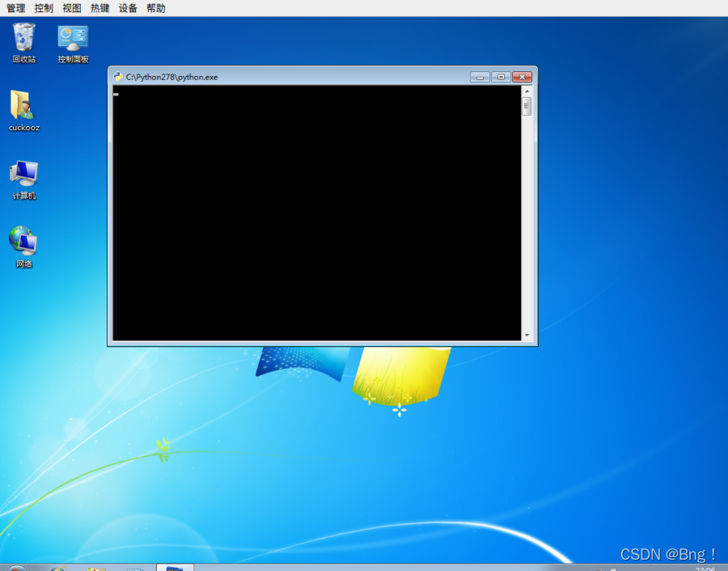
Task: Select the cuckooz user folder icon
Action: tap(24, 111)
